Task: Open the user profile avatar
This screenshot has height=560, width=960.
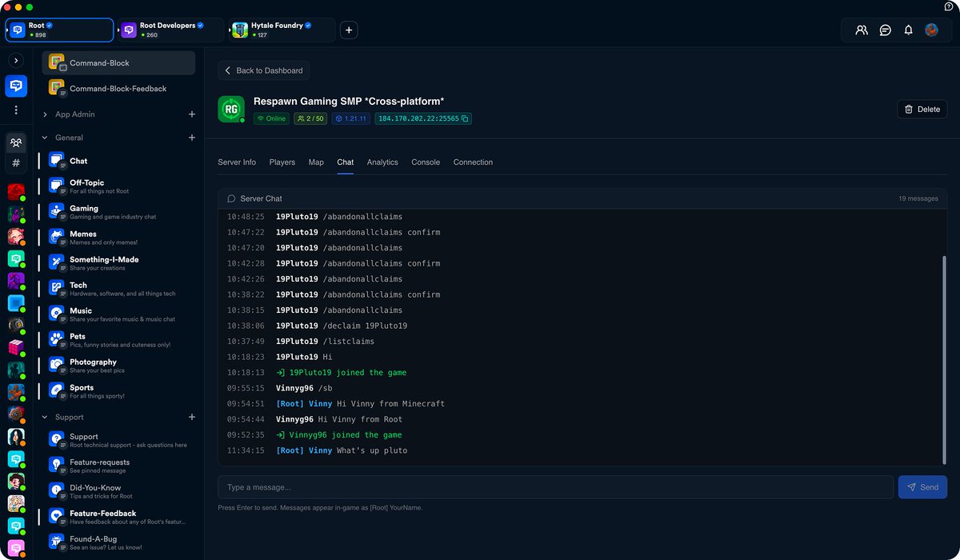Action: click(931, 30)
